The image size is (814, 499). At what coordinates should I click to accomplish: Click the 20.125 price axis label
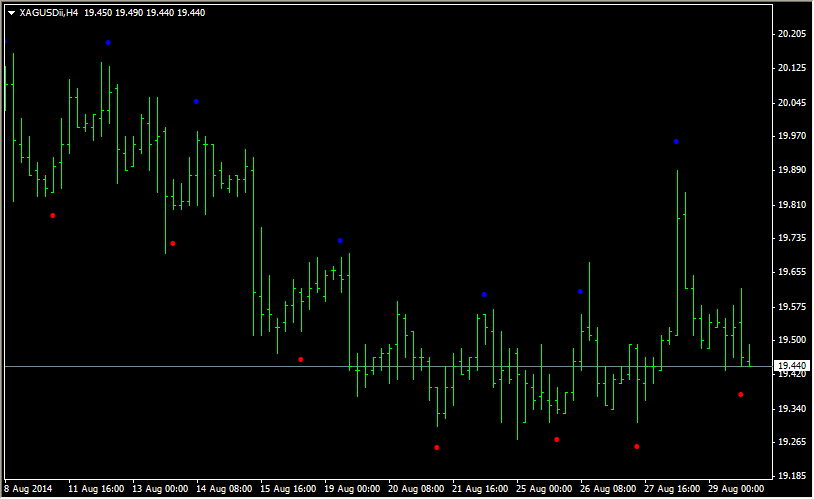(x=792, y=68)
